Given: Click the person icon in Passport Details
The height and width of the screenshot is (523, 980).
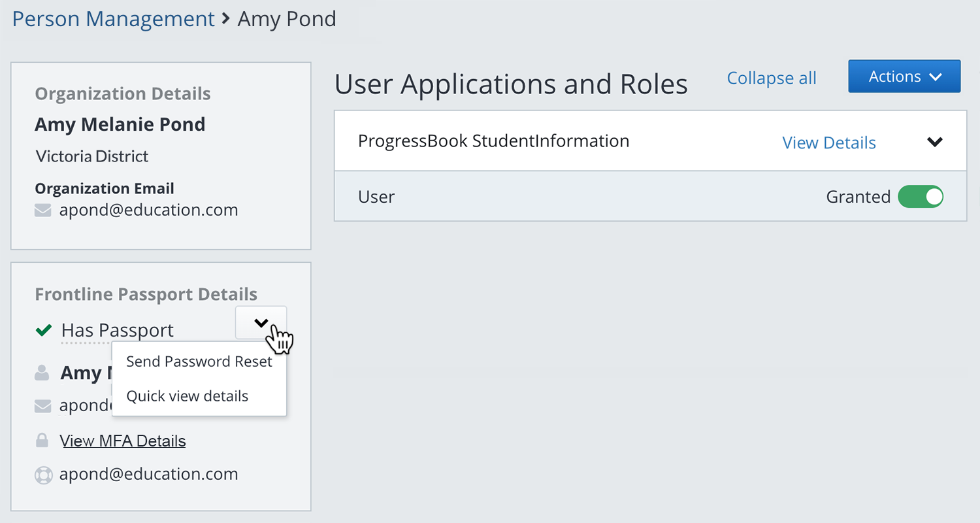Looking at the screenshot, I should (42, 373).
